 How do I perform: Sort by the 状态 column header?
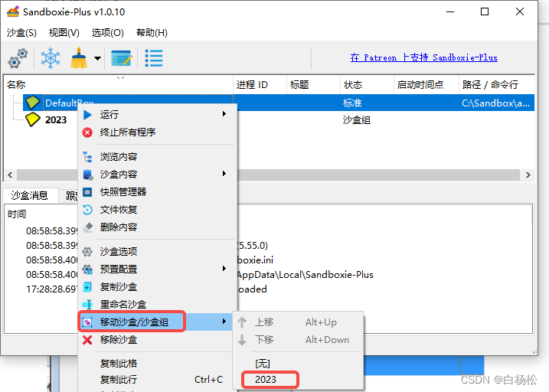pyautogui.click(x=367, y=85)
